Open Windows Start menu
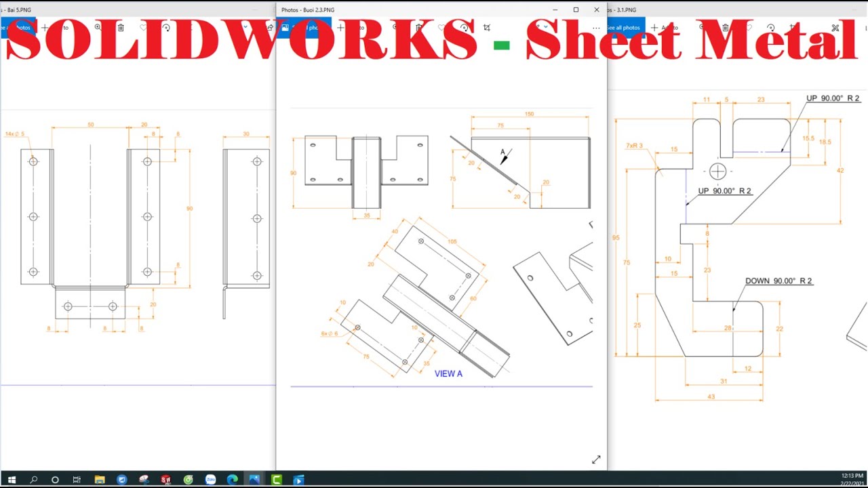Screen dimensions: 868x488 (12, 480)
